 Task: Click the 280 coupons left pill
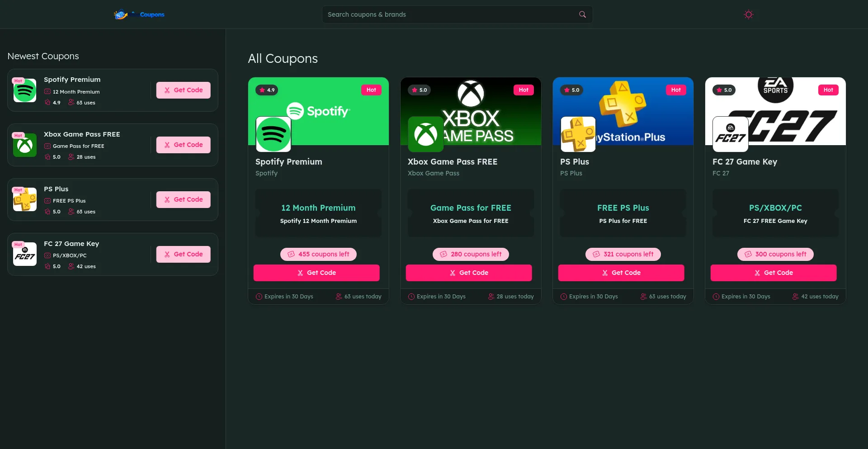pyautogui.click(x=471, y=254)
